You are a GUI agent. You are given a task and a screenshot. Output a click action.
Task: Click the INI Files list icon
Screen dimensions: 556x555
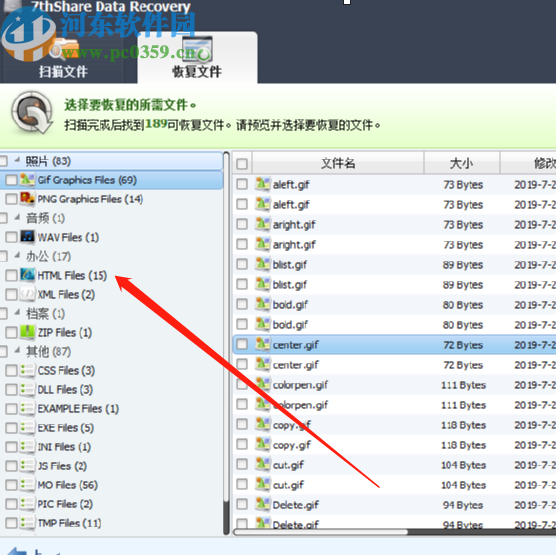click(27, 447)
